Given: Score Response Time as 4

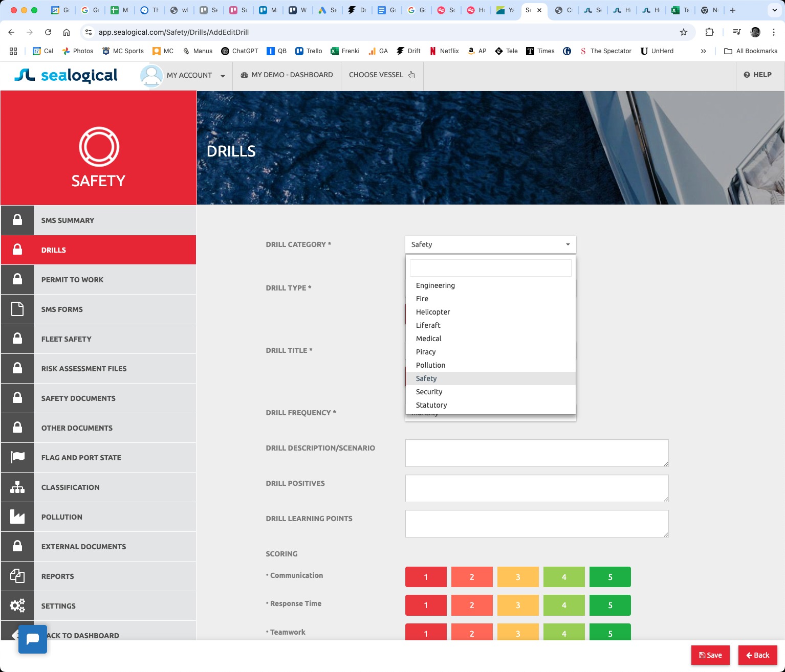Looking at the screenshot, I should point(564,605).
